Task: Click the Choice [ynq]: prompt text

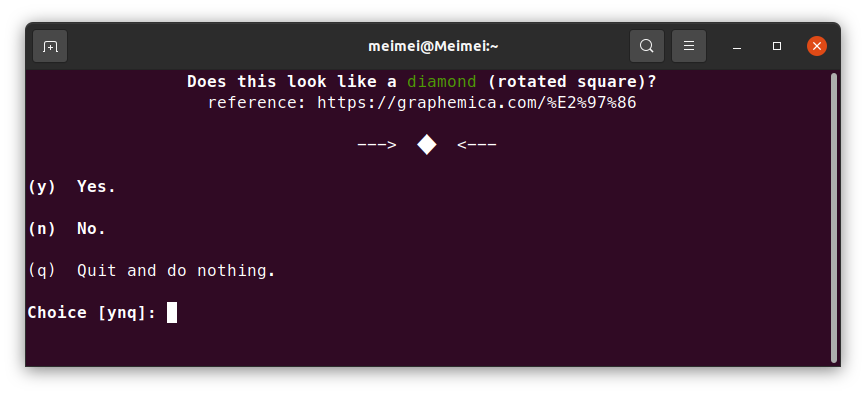Action: [x=92, y=313]
